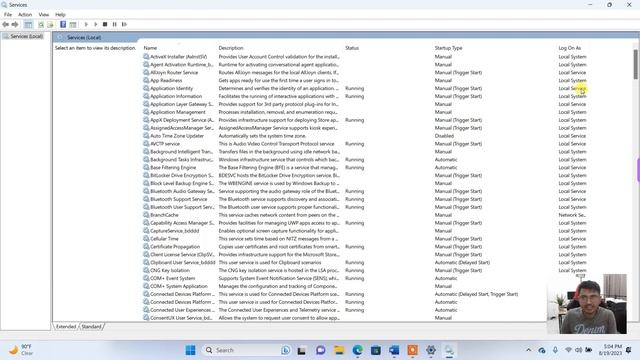Image resolution: width=640 pixels, height=360 pixels.
Task: Open File Explorer from the taskbar
Action: (x=339, y=350)
